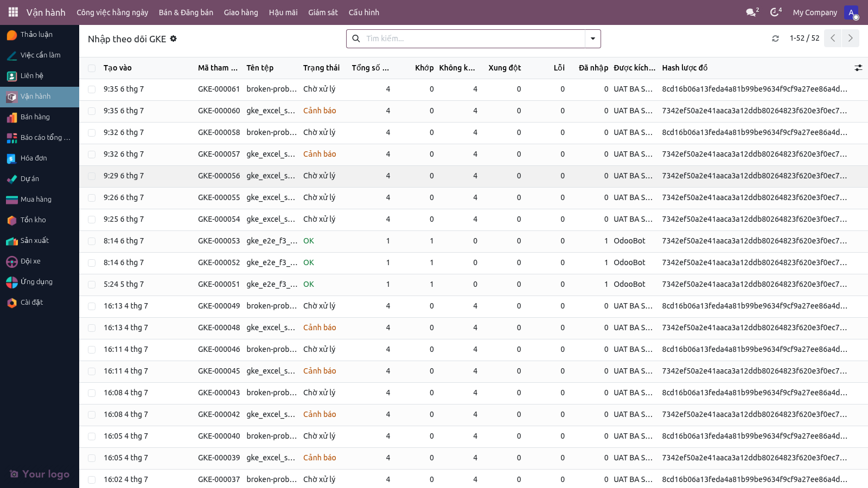Click Chờ xử lý status of GKE-000046
This screenshot has height=488, width=868.
[319, 349]
